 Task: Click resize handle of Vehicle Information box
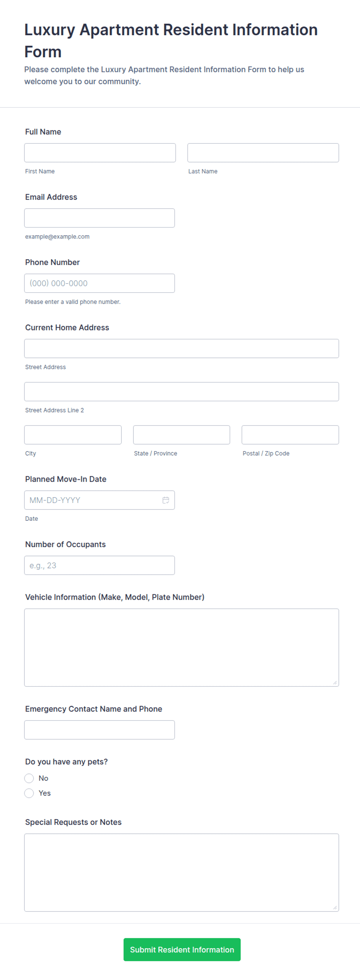(335, 682)
